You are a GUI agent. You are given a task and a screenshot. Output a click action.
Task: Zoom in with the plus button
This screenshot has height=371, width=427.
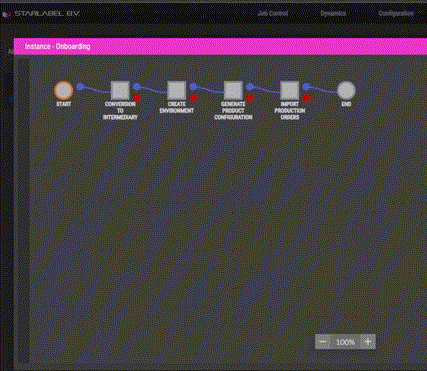368,342
